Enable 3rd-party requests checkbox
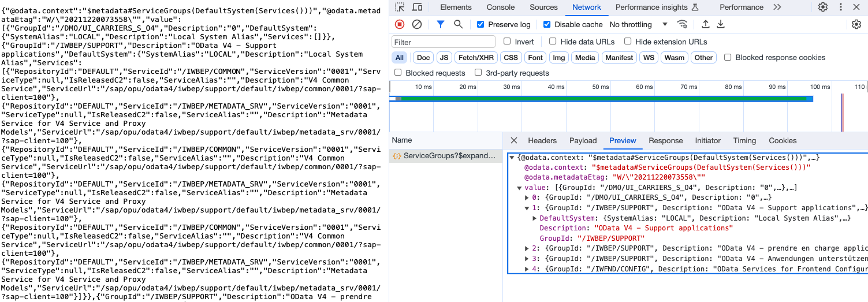 point(478,73)
